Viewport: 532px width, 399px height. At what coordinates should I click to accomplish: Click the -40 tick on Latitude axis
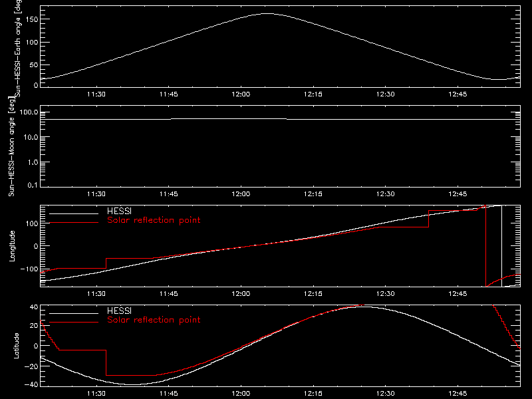[31, 384]
